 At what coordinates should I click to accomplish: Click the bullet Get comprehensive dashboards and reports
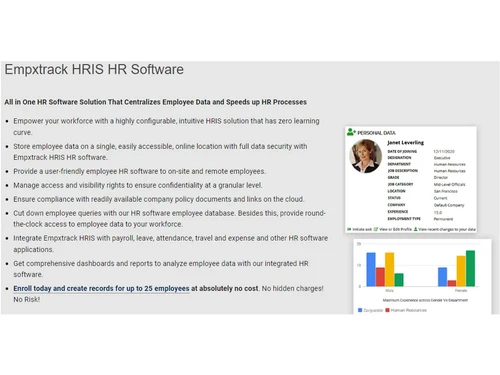point(161,269)
